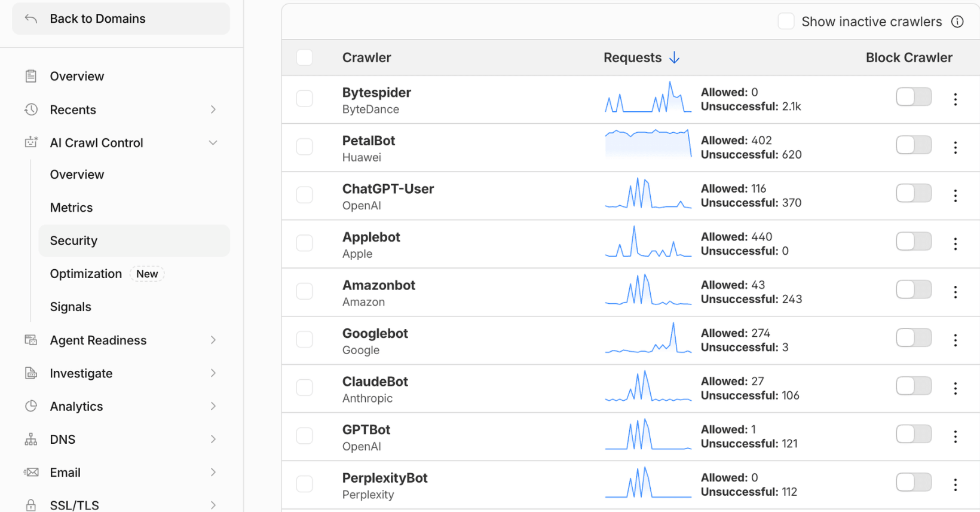
Task: Click the Bytespider requests sparkline chart
Action: [x=648, y=97]
